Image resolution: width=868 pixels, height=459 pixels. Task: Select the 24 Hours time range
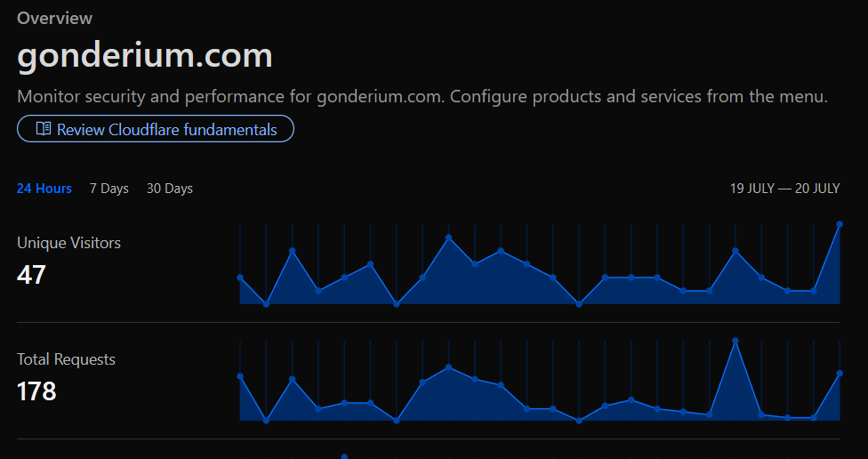click(x=44, y=189)
